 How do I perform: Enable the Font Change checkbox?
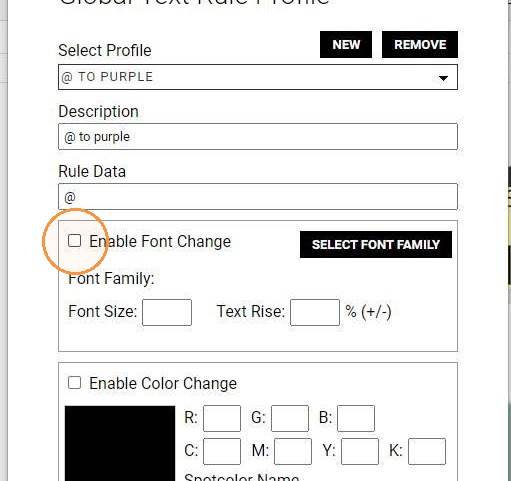(x=74, y=241)
